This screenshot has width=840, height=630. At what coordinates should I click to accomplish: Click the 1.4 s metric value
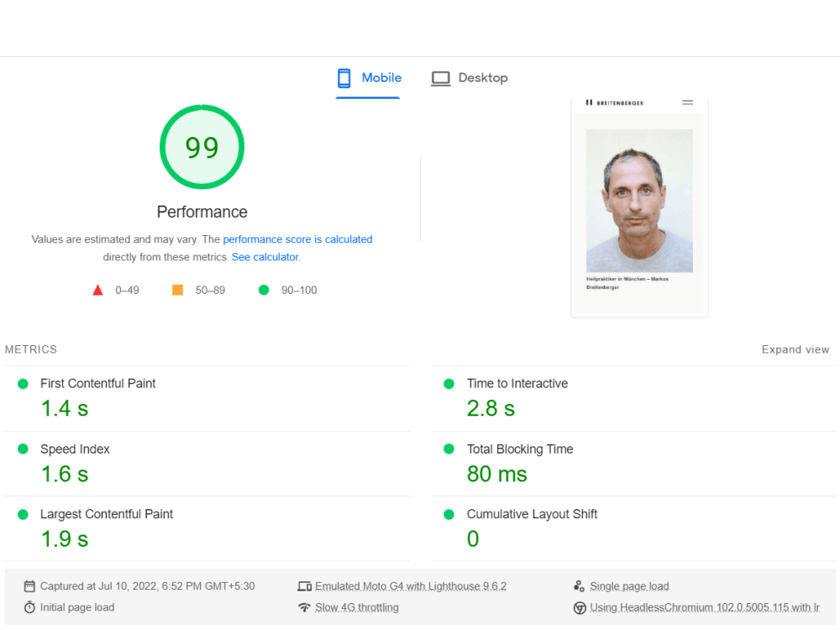point(65,409)
